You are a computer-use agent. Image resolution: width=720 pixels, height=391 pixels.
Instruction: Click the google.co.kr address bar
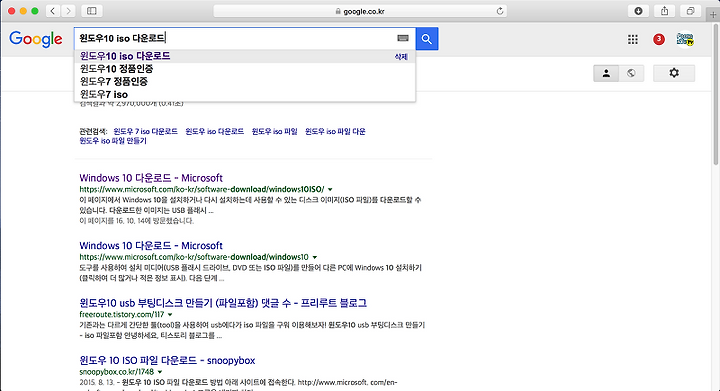[360, 11]
